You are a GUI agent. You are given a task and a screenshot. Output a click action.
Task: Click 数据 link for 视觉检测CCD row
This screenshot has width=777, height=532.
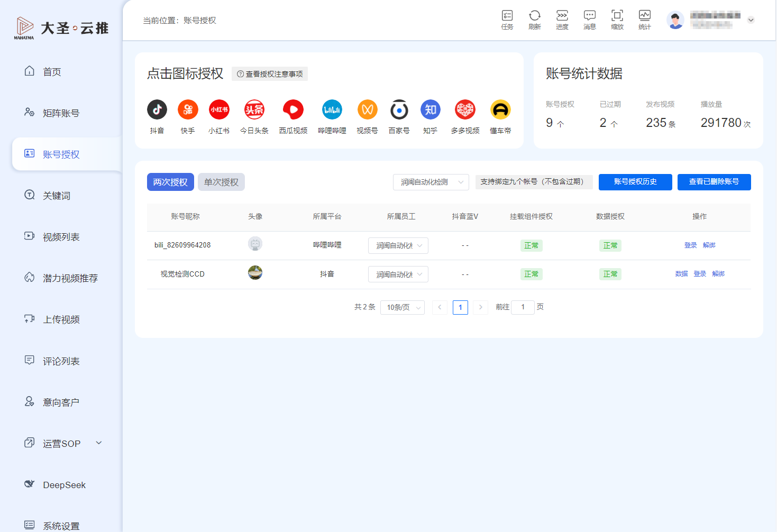click(681, 274)
